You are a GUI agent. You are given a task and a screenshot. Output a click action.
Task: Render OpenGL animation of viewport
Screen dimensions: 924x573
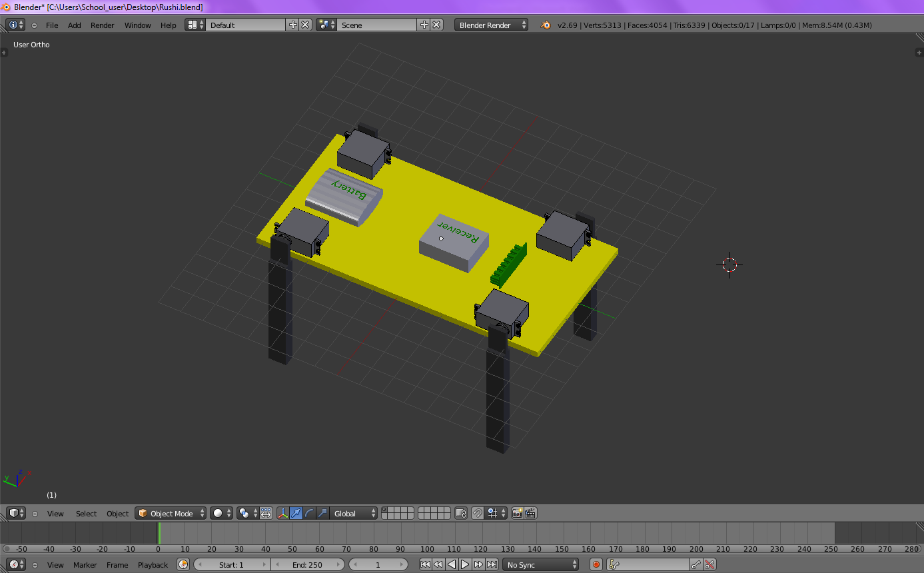point(530,513)
